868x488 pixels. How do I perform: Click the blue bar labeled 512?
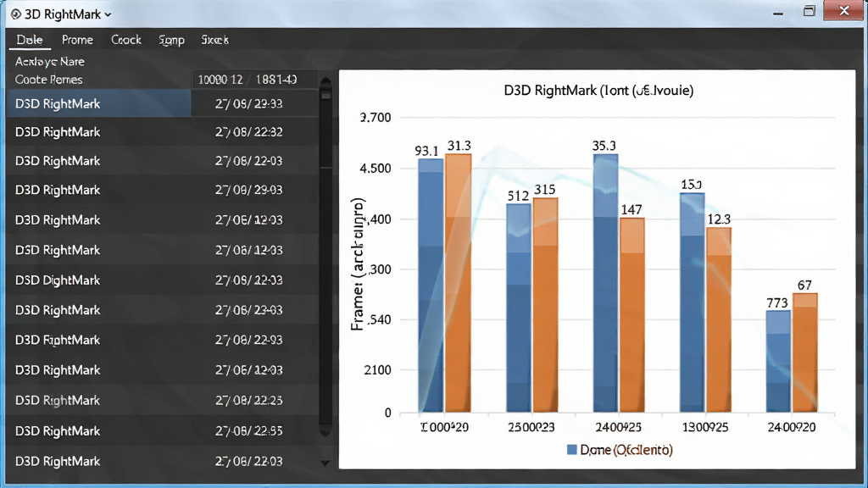pyautogui.click(x=519, y=308)
